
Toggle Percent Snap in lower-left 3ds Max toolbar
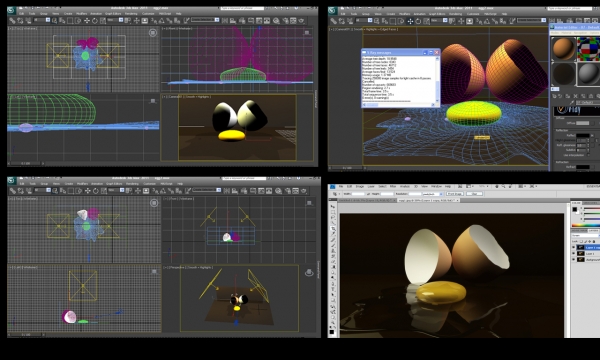coord(171,191)
